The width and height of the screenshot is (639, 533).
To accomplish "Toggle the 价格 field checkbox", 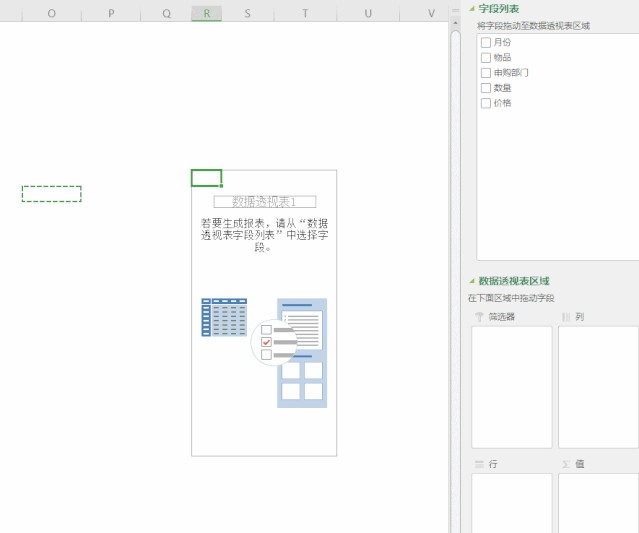I will point(486,103).
